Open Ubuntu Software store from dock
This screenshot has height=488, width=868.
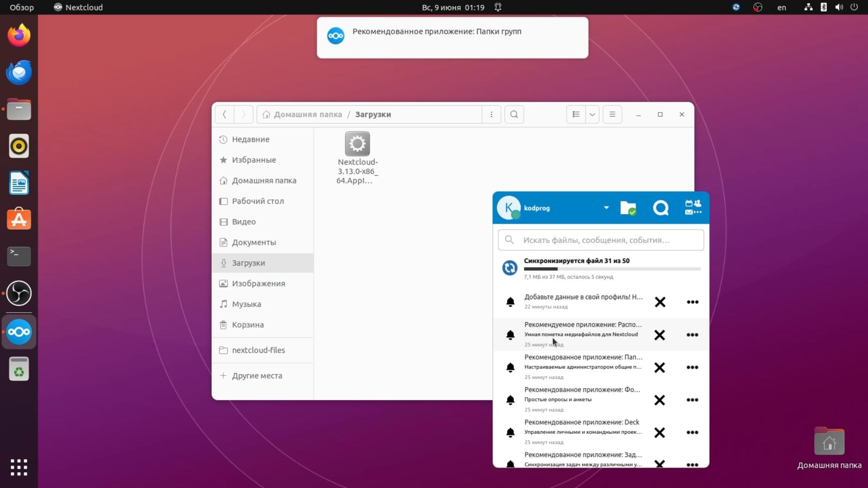[x=19, y=219]
